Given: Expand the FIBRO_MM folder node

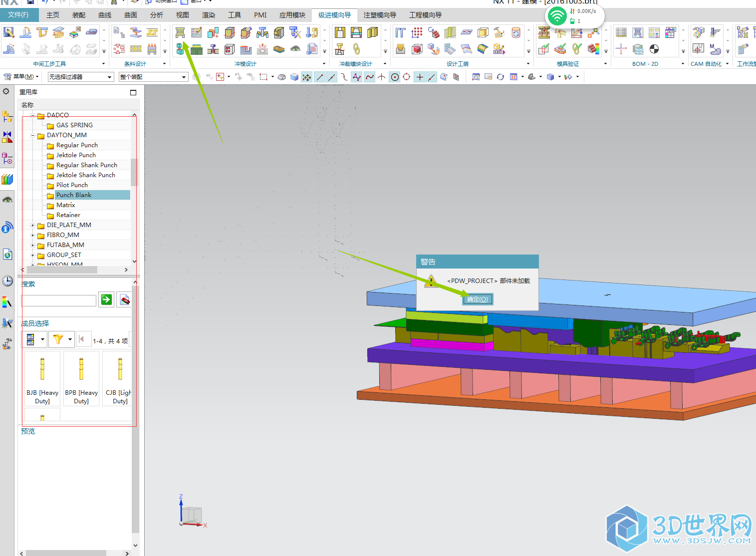Looking at the screenshot, I should coord(33,235).
